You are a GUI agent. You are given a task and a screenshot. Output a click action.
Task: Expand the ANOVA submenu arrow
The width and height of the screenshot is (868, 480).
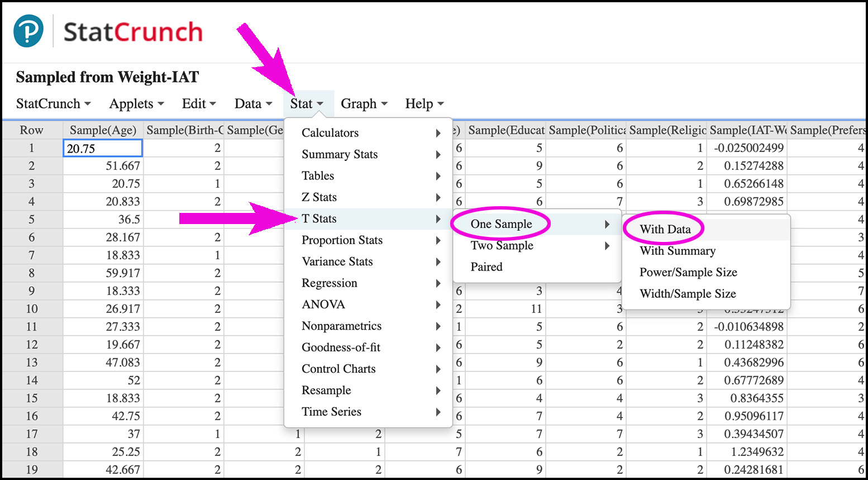[438, 305]
